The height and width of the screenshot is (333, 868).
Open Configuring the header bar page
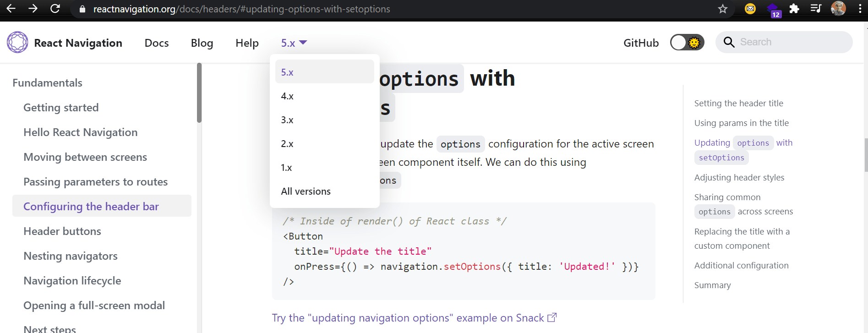pyautogui.click(x=102, y=206)
